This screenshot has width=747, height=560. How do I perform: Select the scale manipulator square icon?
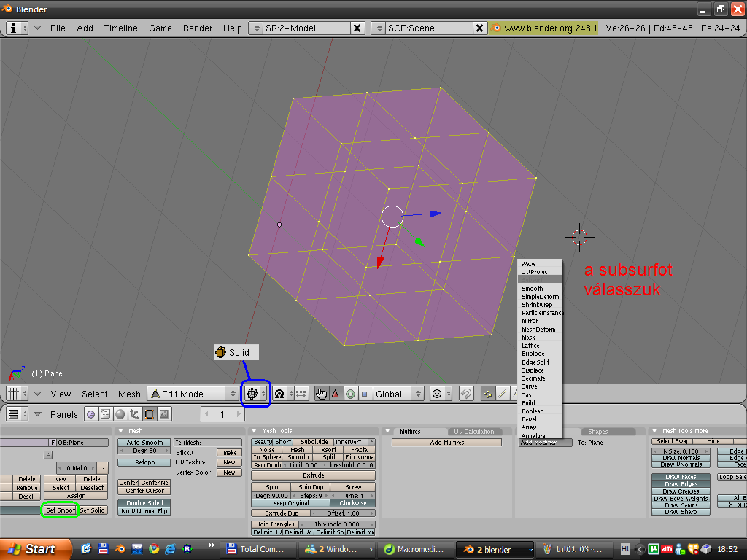click(x=365, y=394)
